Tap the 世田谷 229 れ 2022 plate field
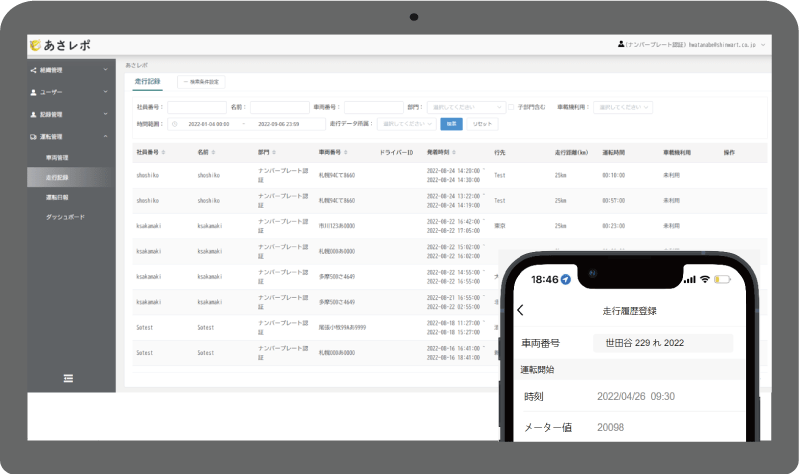 pos(663,343)
